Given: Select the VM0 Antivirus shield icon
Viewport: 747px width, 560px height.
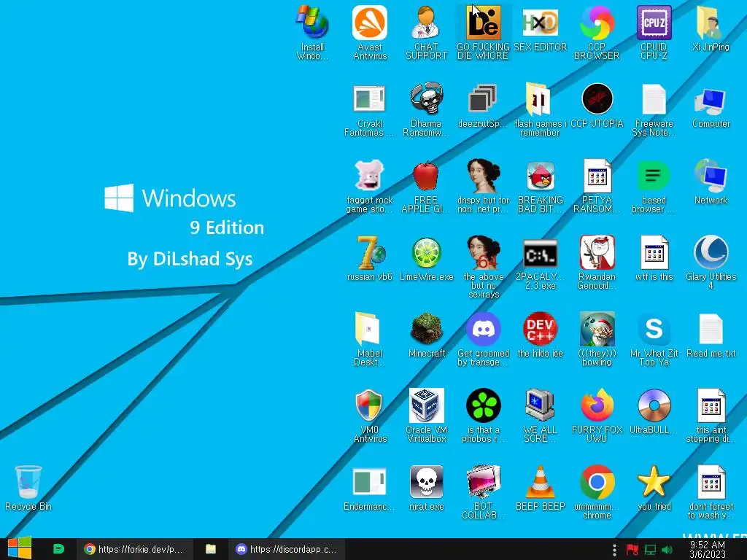Looking at the screenshot, I should pyautogui.click(x=370, y=416).
